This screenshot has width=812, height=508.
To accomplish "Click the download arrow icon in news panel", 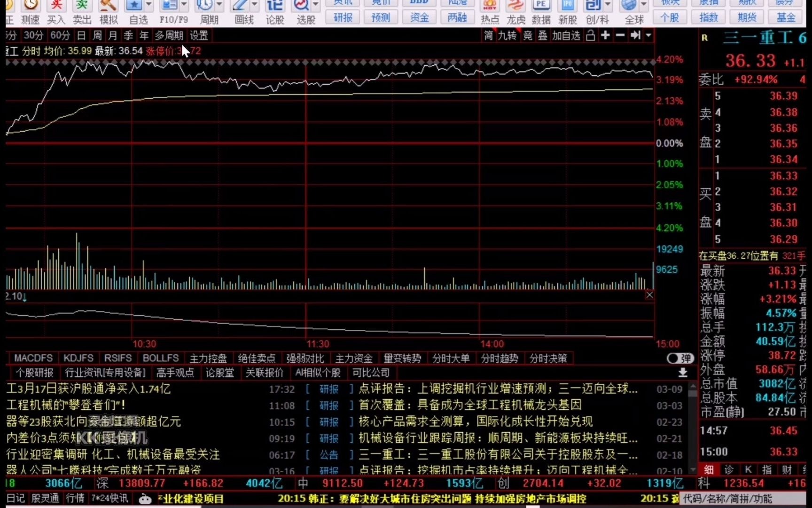I will tap(683, 373).
